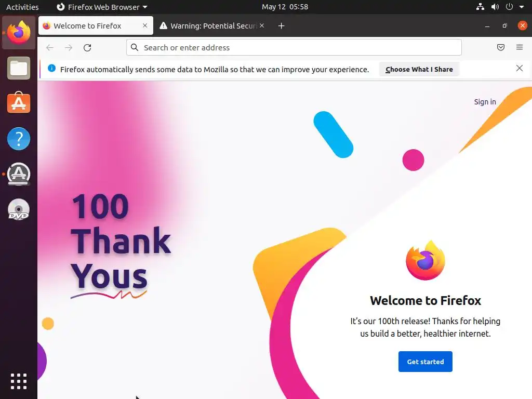Click the magnifier icon in address bar
532x399 pixels.
click(x=135, y=47)
